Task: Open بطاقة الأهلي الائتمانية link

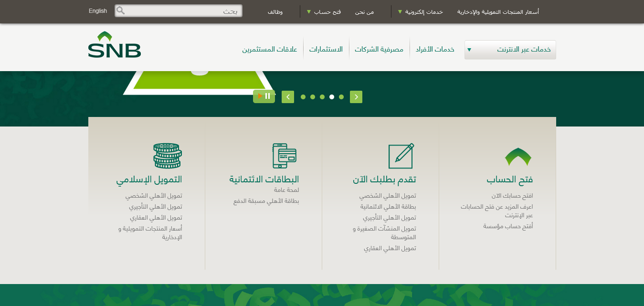Action: (x=388, y=207)
